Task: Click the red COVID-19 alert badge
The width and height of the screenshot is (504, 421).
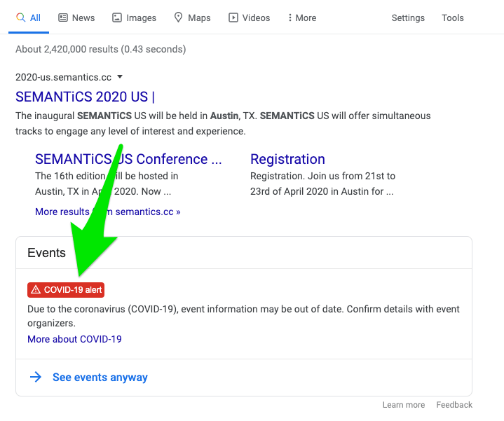Action: 66,290
